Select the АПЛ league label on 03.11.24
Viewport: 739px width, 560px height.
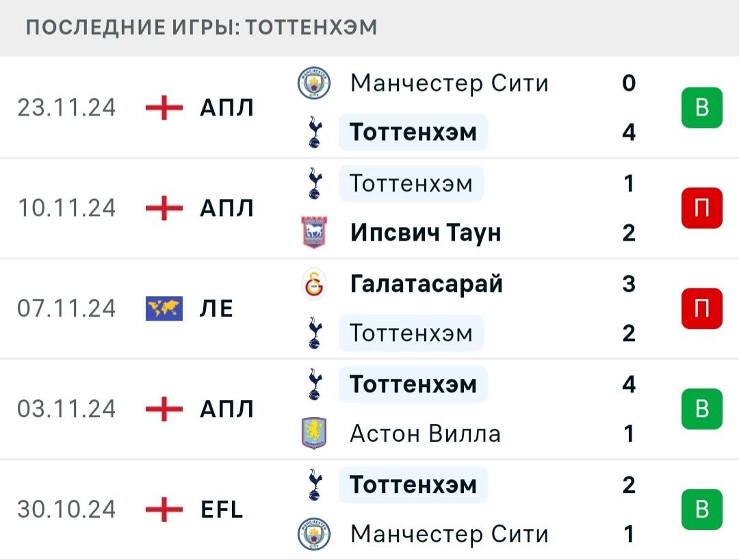coord(226,409)
